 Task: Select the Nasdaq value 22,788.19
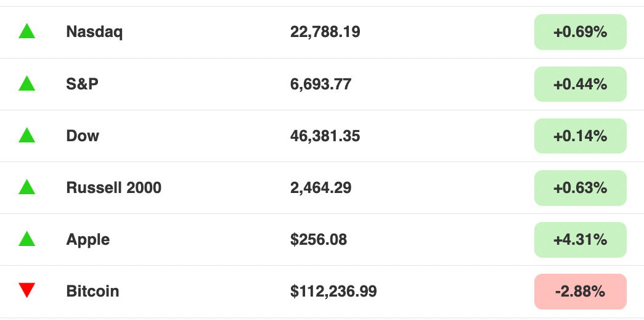(325, 32)
